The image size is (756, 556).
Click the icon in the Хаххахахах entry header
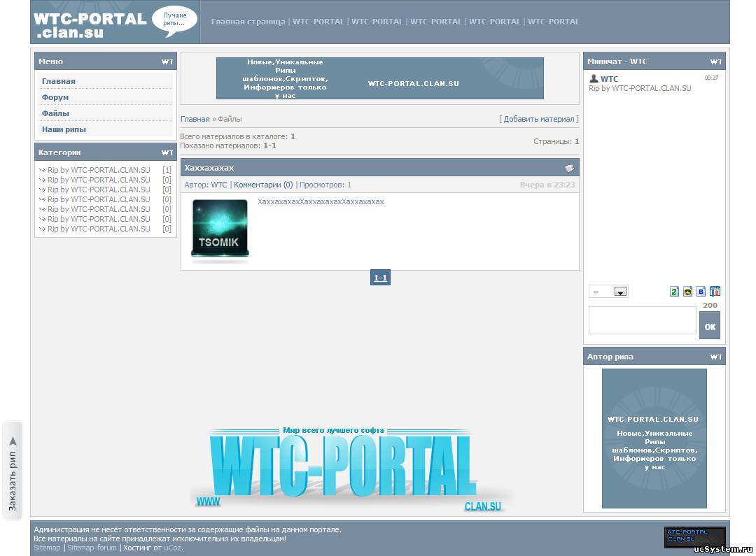coord(569,168)
